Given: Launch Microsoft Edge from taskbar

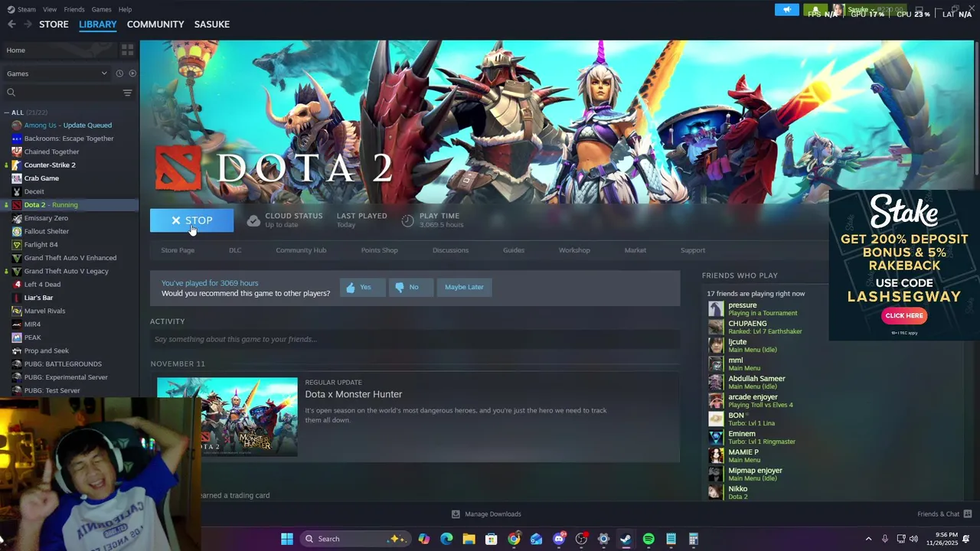Looking at the screenshot, I should coord(446,539).
